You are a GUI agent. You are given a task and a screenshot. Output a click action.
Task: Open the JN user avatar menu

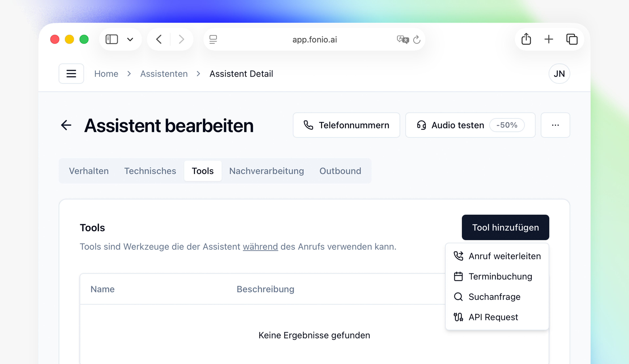point(559,74)
